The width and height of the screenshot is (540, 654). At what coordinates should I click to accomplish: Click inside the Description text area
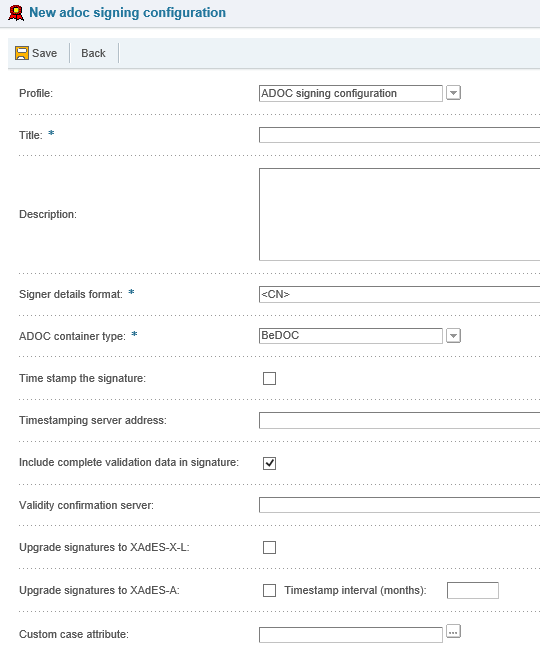pyautogui.click(x=399, y=214)
